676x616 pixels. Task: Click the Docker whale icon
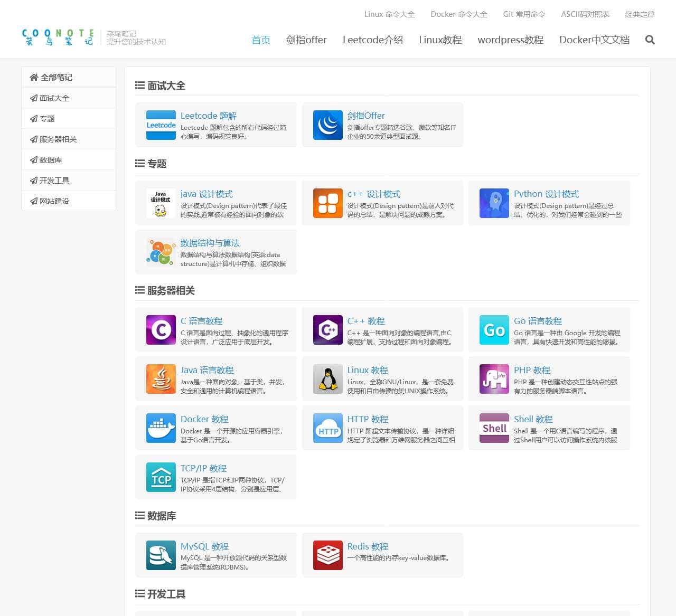pos(161,428)
